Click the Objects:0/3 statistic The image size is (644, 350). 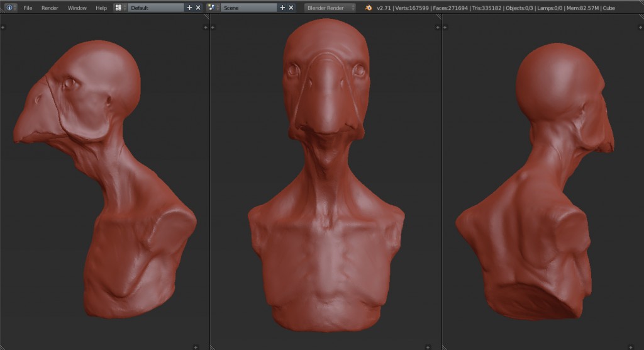tap(519, 8)
